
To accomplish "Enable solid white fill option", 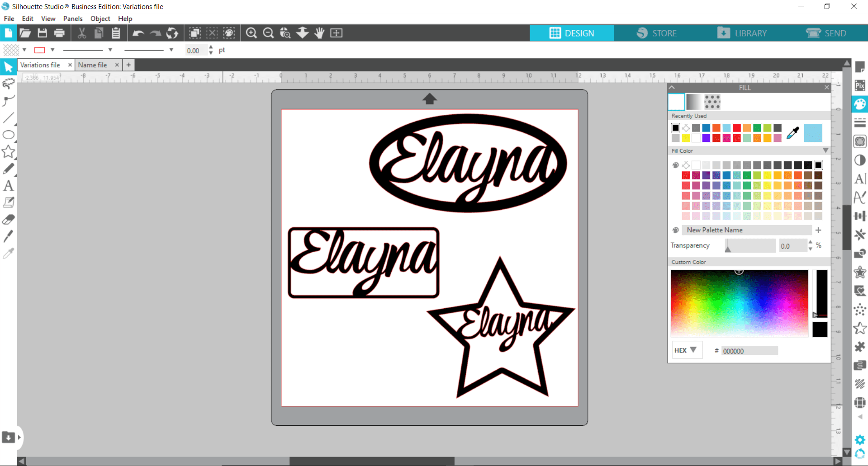I will tap(676, 102).
